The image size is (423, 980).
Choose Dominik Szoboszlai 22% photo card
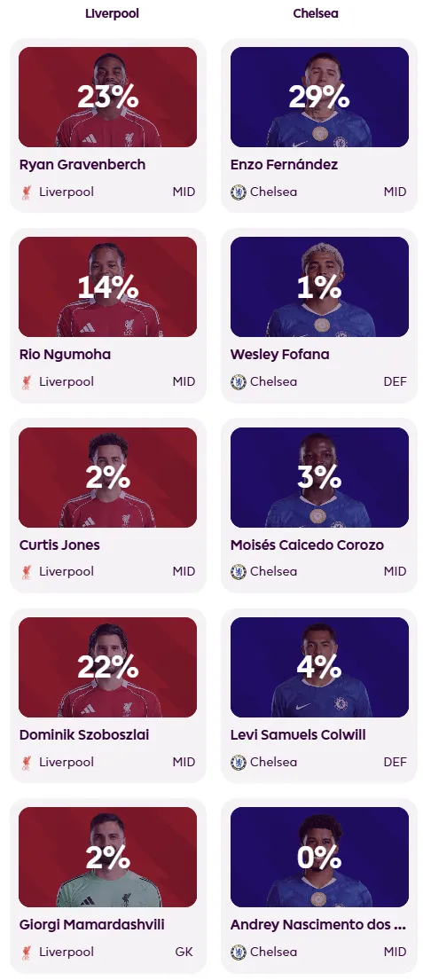[x=107, y=667]
